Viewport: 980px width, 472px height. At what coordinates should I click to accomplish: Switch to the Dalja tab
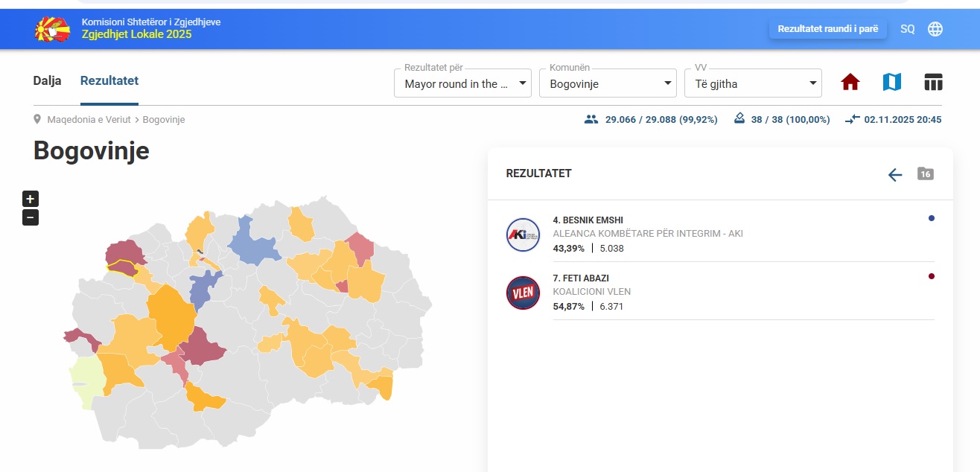47,81
